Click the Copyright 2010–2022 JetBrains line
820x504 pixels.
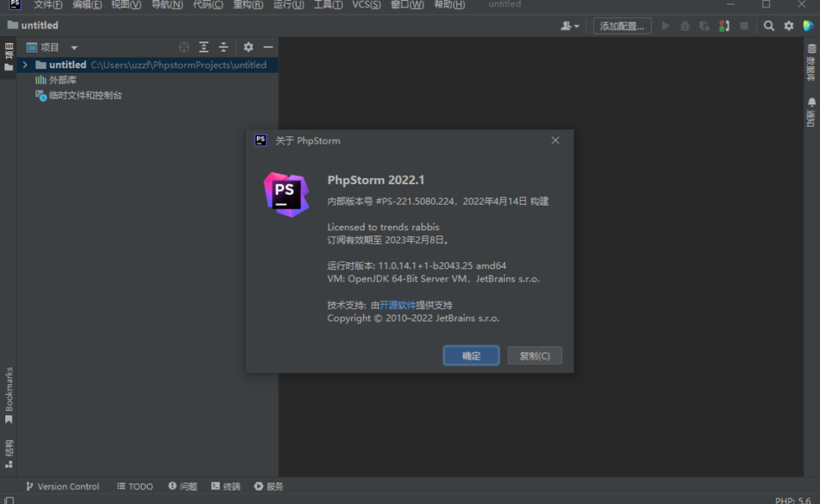(x=413, y=318)
